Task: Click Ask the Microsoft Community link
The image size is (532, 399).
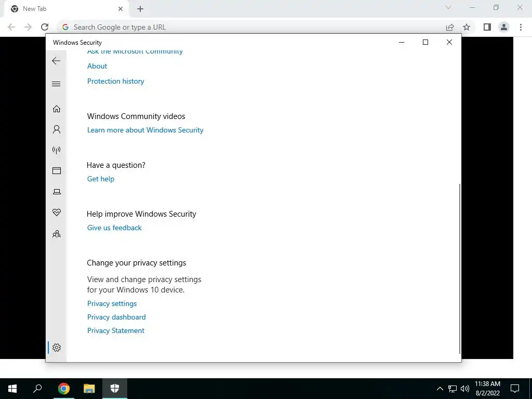Action: [x=135, y=51]
